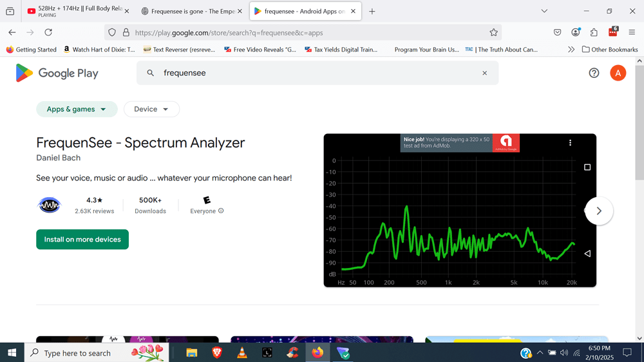
Task: Expand the Apps & games filter
Action: [77, 109]
